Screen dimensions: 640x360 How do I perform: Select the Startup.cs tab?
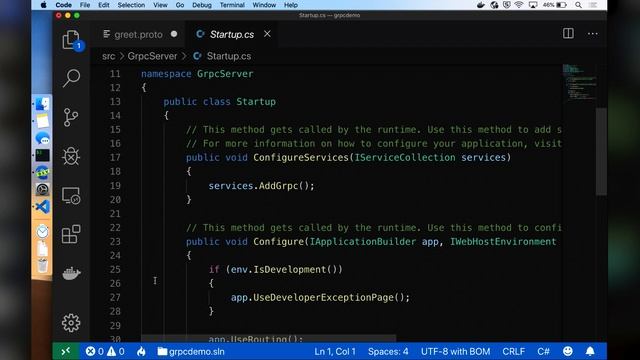coord(232,35)
